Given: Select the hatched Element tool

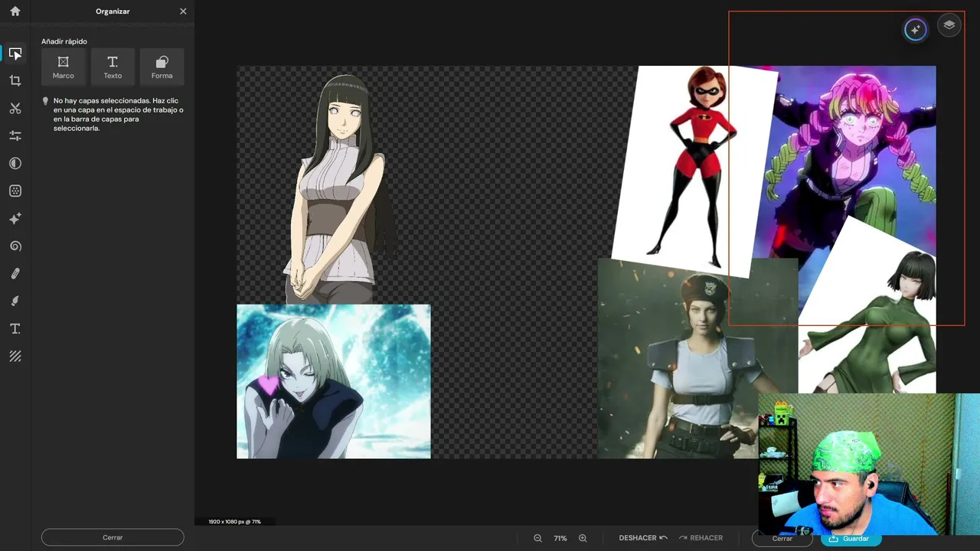Looking at the screenshot, I should tap(15, 356).
